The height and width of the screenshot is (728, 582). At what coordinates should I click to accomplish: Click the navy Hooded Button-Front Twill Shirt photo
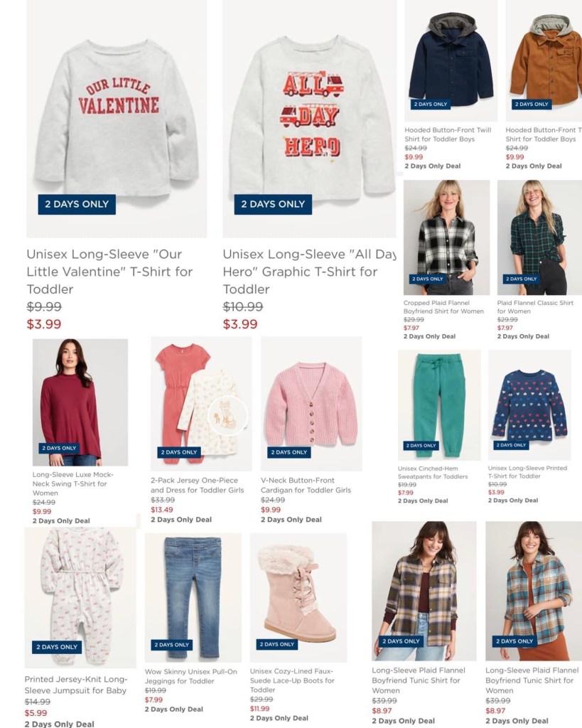(451, 61)
